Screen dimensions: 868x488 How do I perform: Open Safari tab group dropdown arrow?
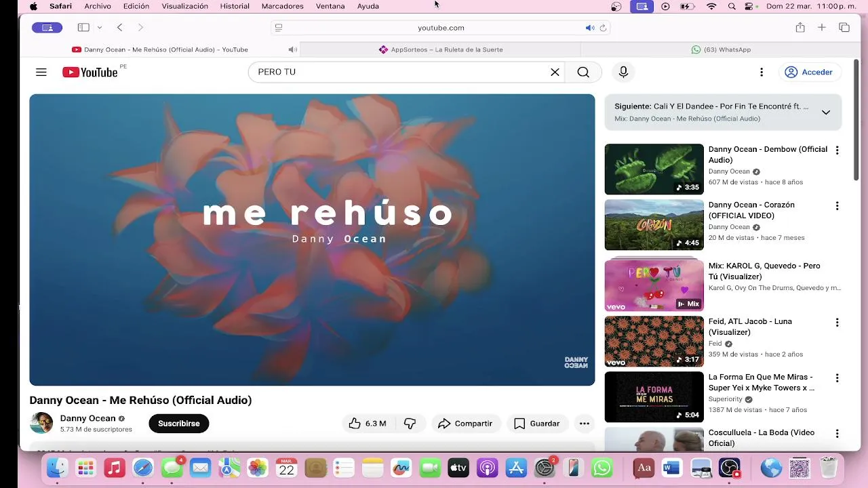[100, 27]
